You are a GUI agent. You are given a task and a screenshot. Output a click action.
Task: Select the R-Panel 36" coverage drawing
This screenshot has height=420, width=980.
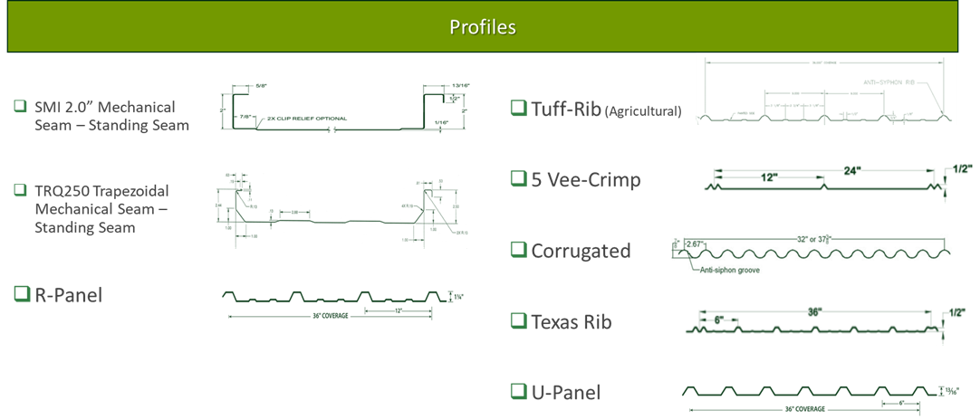click(335, 303)
